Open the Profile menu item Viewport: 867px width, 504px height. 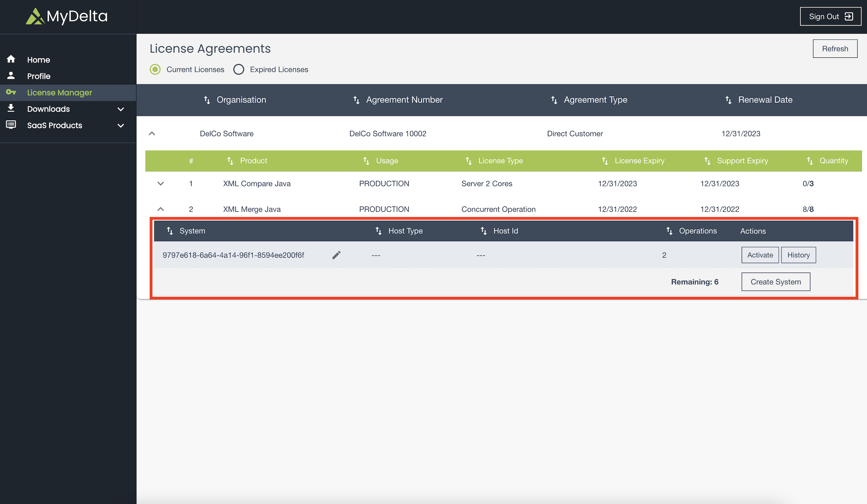click(x=39, y=76)
